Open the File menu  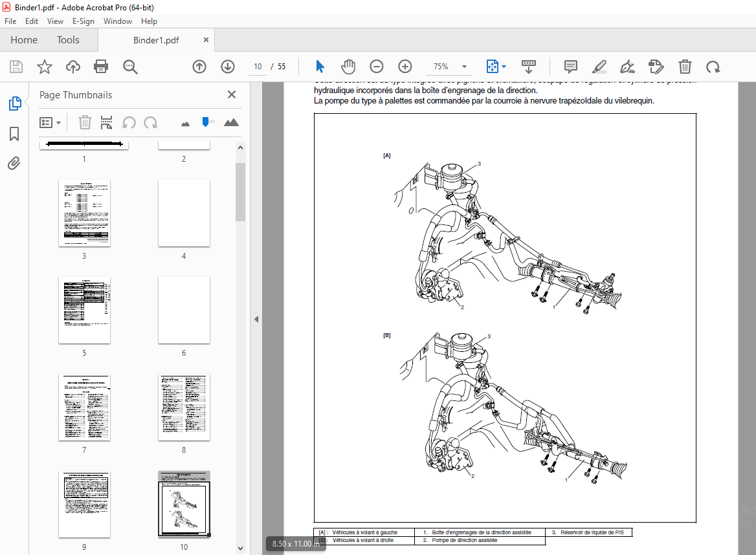10,21
